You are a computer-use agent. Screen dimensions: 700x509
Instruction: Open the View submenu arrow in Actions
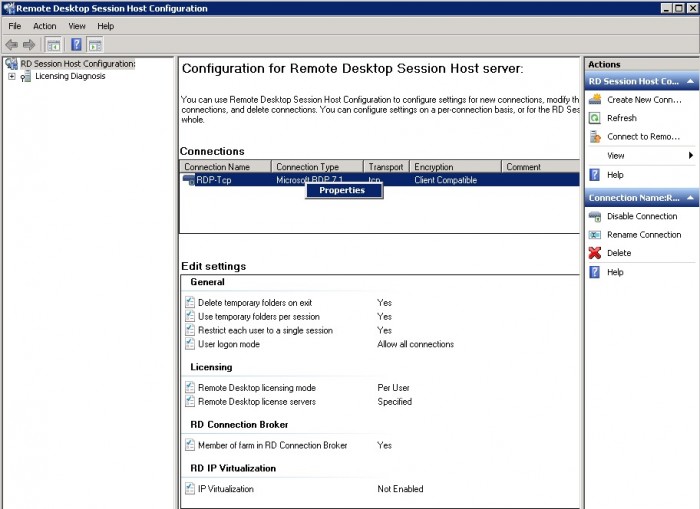click(x=691, y=155)
